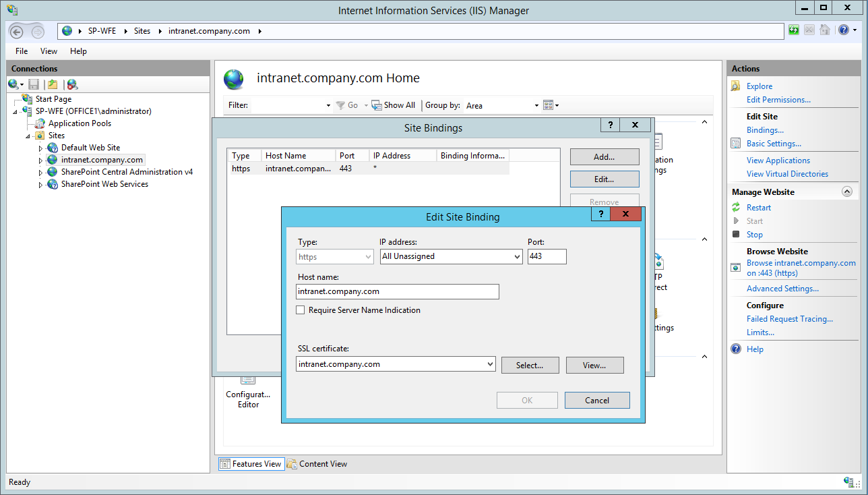Switch to Content View tab
Viewport: 868px width, 495px height.
[317, 464]
